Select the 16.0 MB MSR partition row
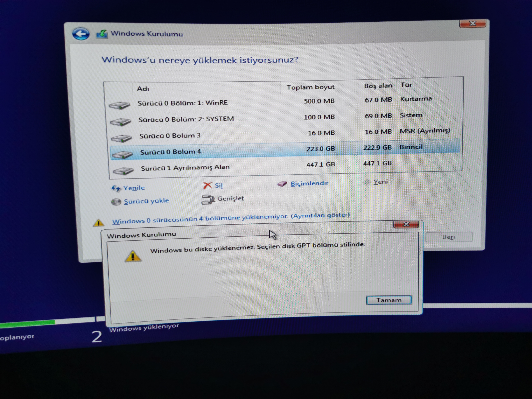This screenshot has width=532, height=399. pos(170,136)
